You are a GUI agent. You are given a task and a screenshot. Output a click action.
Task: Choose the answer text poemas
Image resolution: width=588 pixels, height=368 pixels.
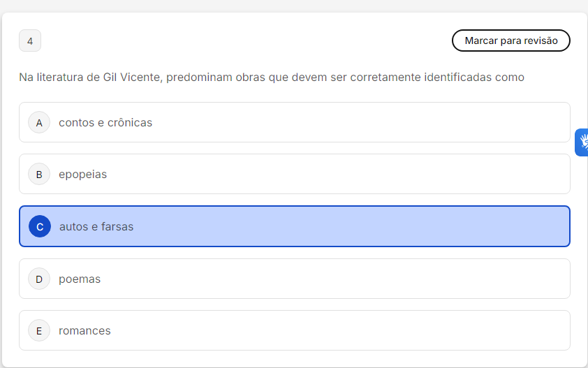click(80, 279)
